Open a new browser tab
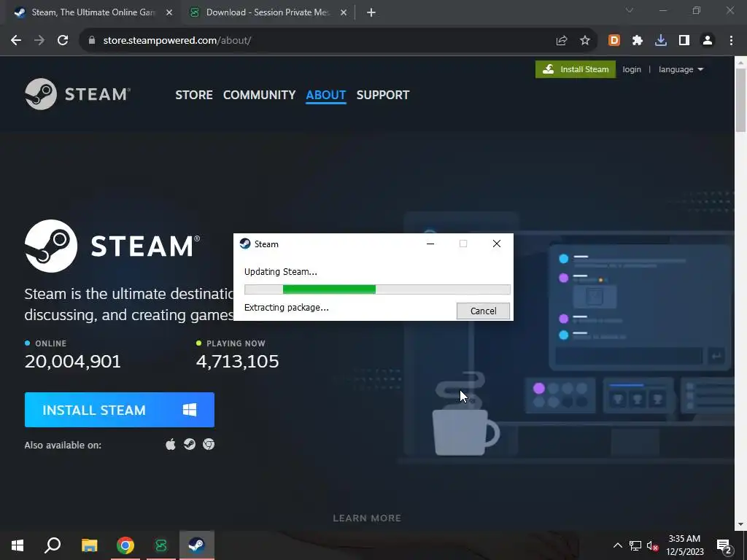747x560 pixels. [x=371, y=13]
